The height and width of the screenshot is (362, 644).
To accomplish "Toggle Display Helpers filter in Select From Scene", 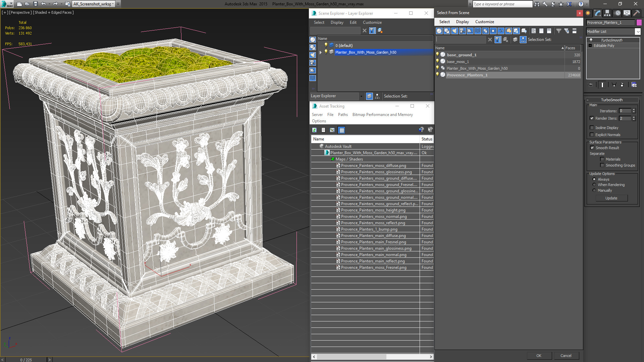I will coord(470,31).
